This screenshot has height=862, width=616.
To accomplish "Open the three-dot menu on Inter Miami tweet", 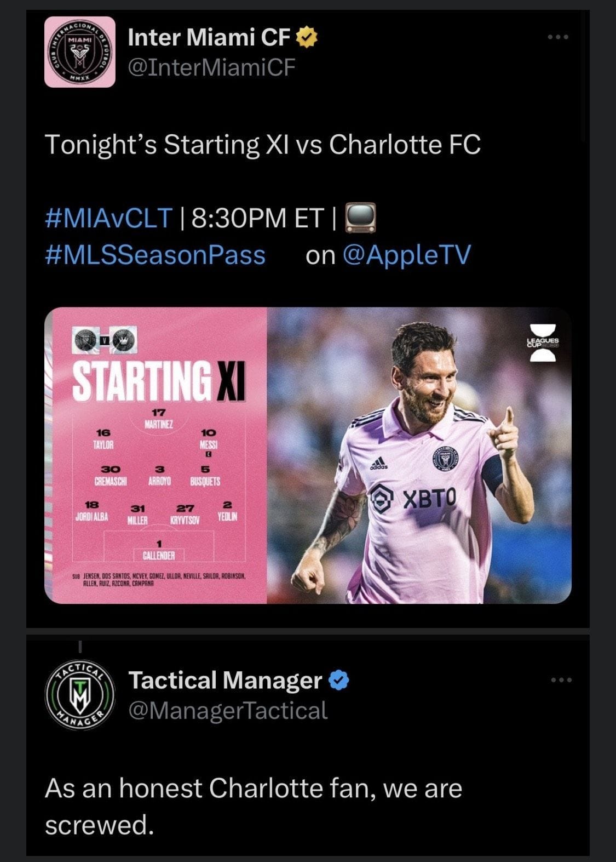I will click(559, 37).
